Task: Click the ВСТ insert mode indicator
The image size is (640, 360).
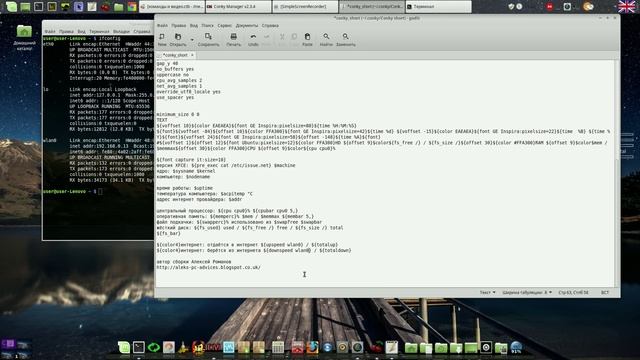Action: coord(605,292)
